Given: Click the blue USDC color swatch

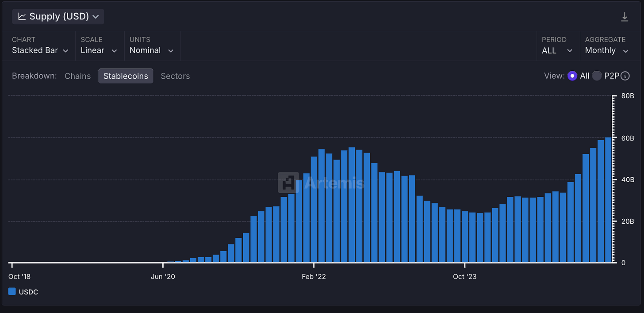Looking at the screenshot, I should click(x=12, y=292).
